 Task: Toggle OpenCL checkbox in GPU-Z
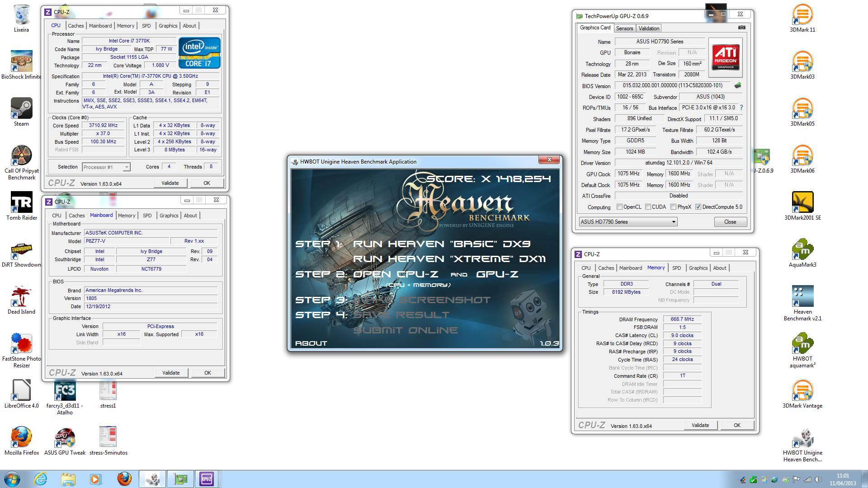tap(619, 207)
